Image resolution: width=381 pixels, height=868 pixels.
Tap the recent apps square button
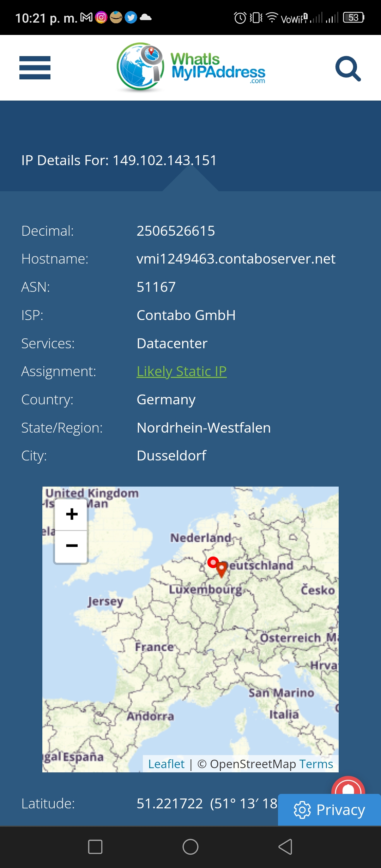click(x=95, y=846)
